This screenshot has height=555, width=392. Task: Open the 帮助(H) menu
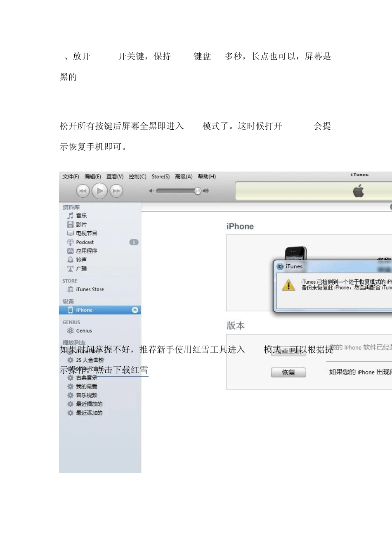coord(207,177)
